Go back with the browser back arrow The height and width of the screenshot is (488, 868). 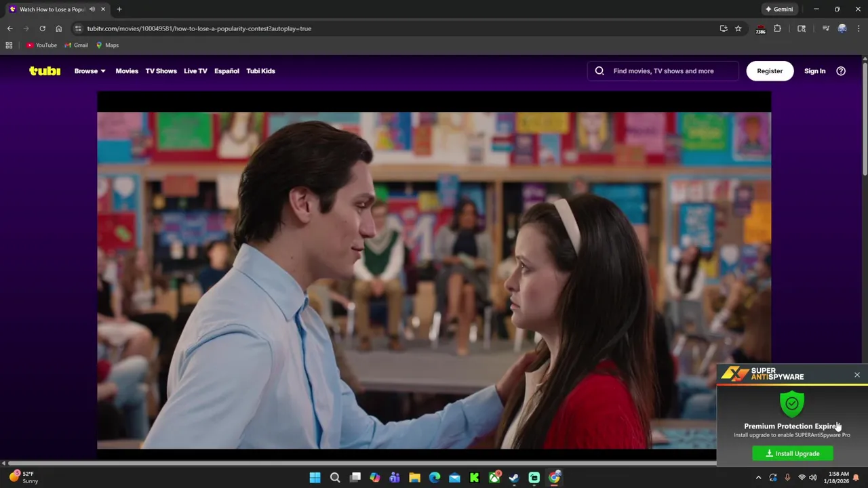point(9,28)
